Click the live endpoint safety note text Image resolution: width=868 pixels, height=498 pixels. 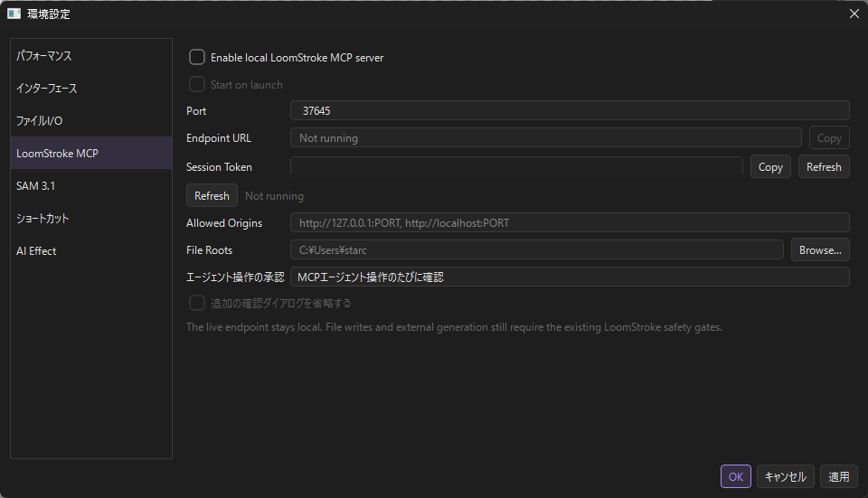454,327
